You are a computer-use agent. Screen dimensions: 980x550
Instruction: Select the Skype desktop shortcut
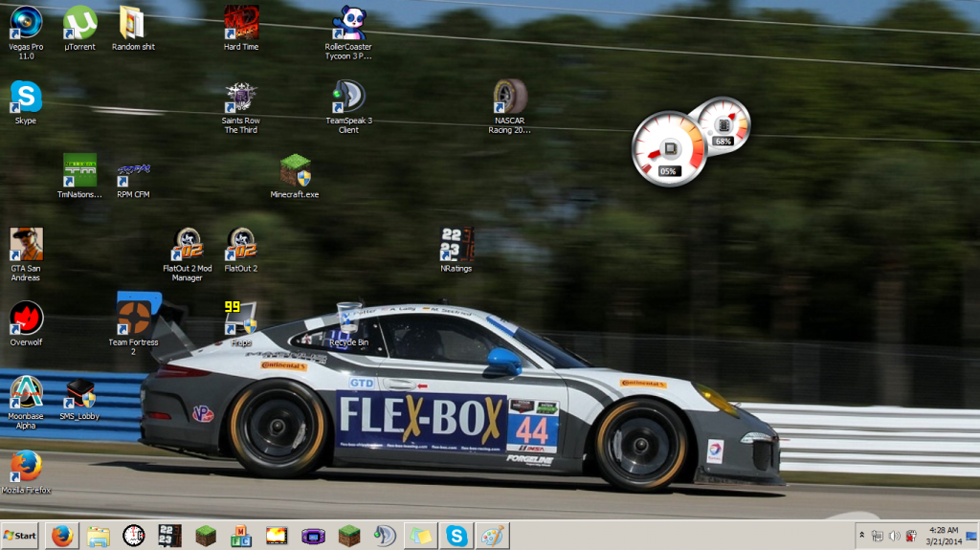pos(26,102)
